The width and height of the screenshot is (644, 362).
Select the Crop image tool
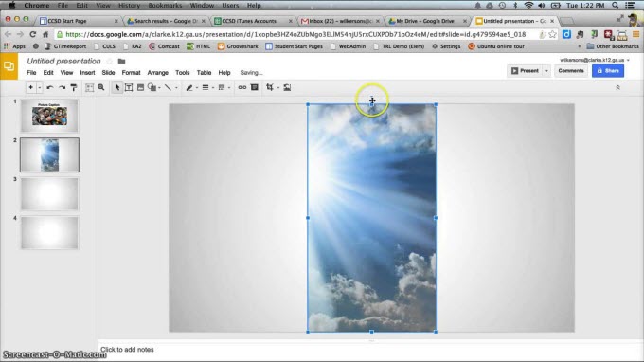pos(270,87)
